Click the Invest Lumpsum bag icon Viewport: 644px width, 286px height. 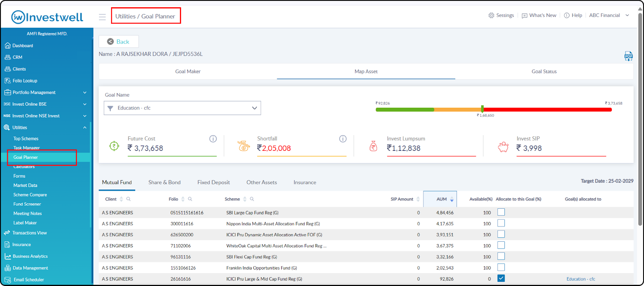coord(374,146)
